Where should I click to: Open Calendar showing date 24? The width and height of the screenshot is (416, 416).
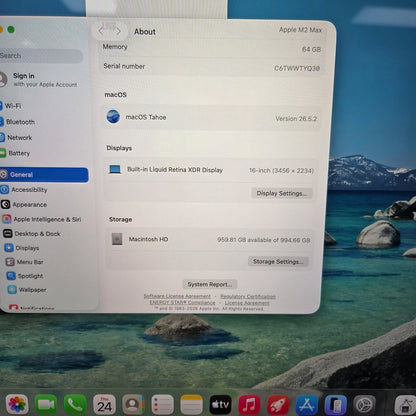[104, 405]
